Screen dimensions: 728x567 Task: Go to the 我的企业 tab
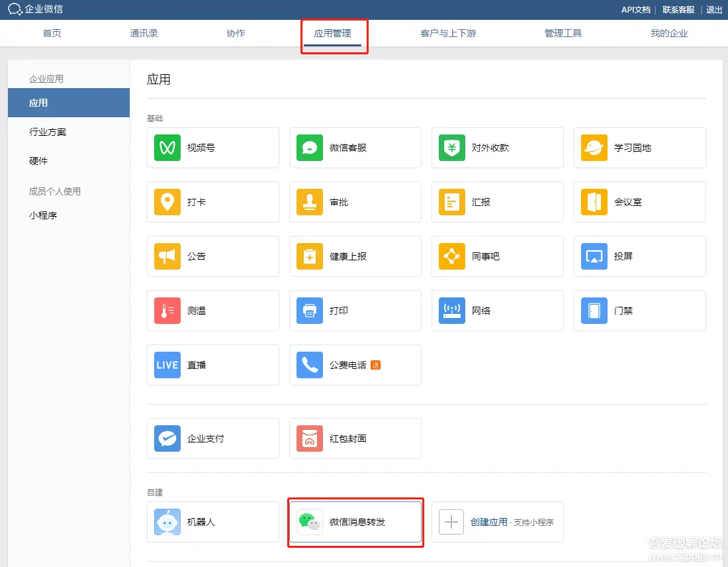pyautogui.click(x=669, y=33)
